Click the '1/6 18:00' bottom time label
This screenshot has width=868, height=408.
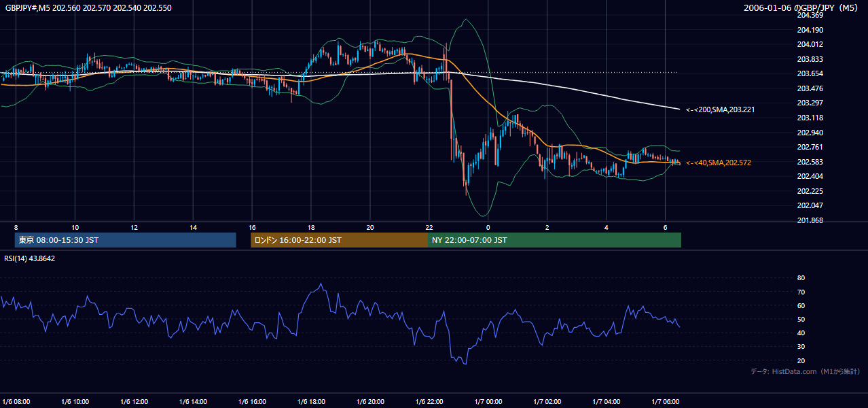pos(311,401)
